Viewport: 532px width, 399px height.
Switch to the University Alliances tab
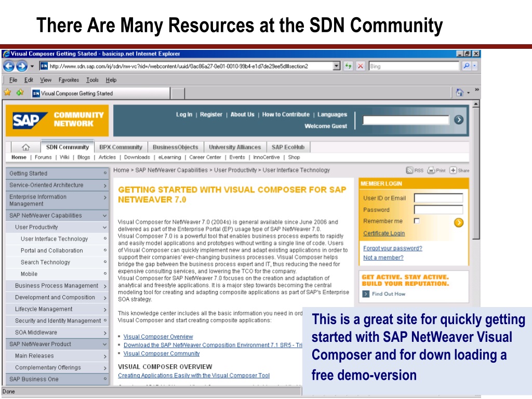[x=235, y=147]
